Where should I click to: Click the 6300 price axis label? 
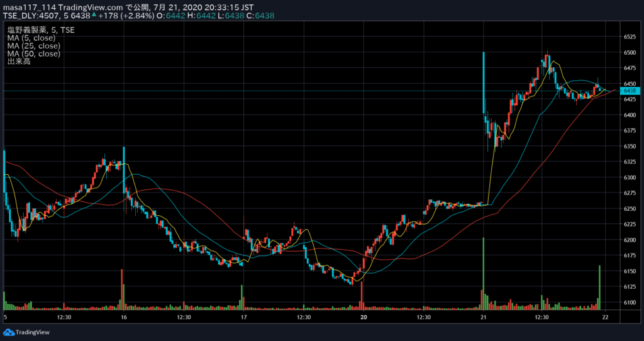coord(630,177)
